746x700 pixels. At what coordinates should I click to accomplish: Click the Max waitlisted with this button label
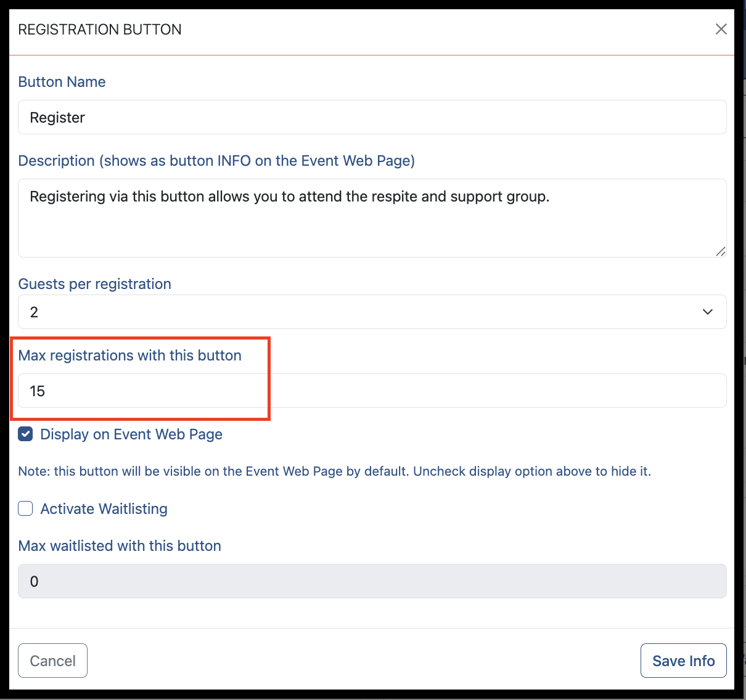point(120,546)
